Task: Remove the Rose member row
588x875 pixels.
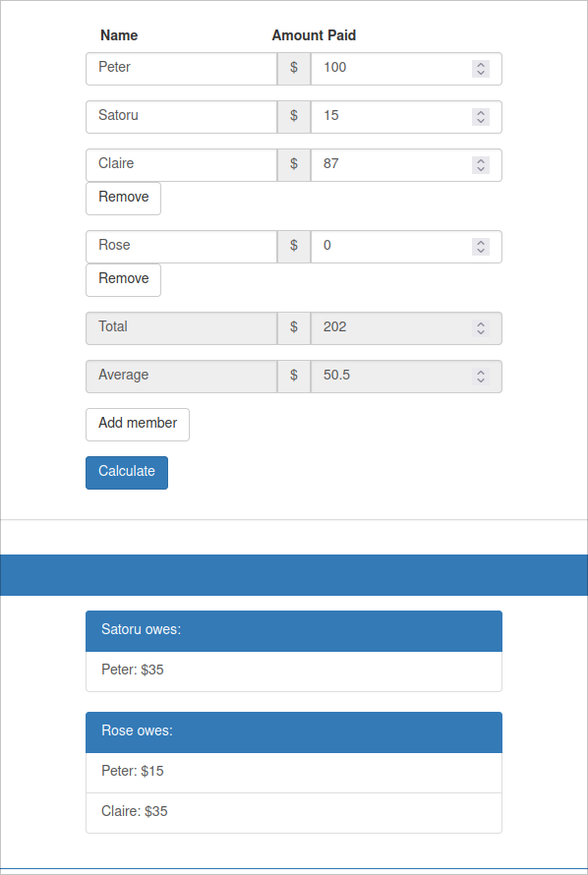Action: pos(123,279)
